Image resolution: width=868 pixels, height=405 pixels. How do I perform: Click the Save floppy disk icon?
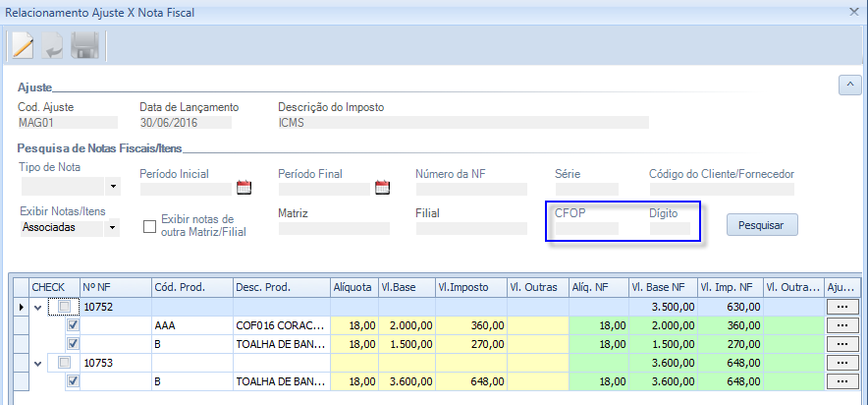pyautogui.click(x=85, y=45)
